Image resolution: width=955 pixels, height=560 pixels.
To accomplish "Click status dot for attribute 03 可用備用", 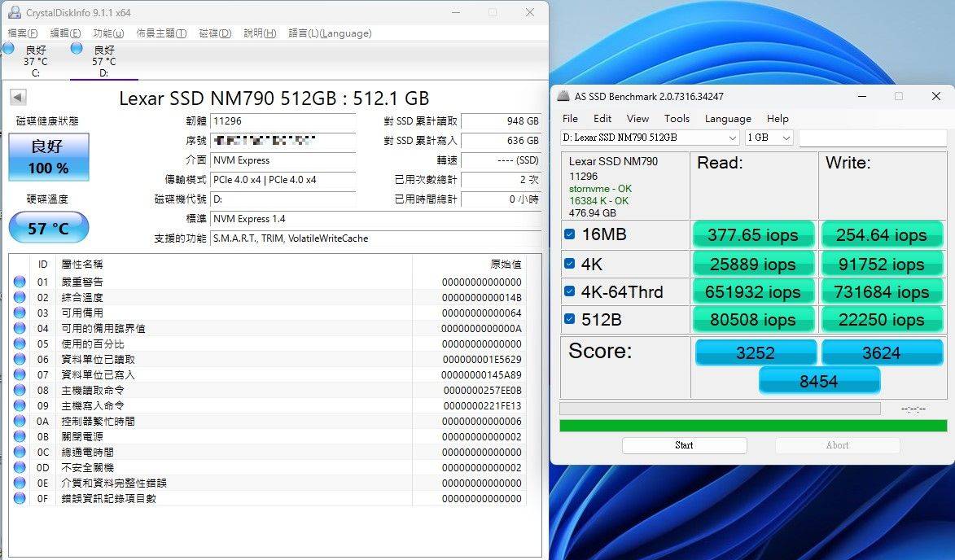I will click(x=20, y=313).
